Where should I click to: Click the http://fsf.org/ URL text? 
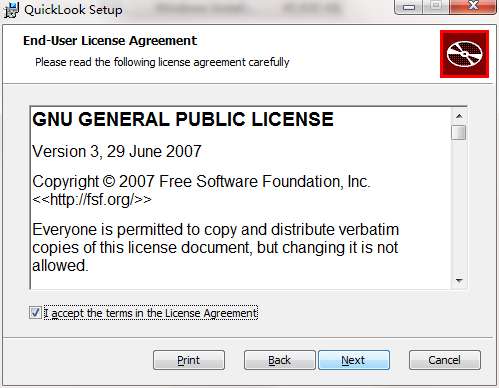tap(92, 200)
